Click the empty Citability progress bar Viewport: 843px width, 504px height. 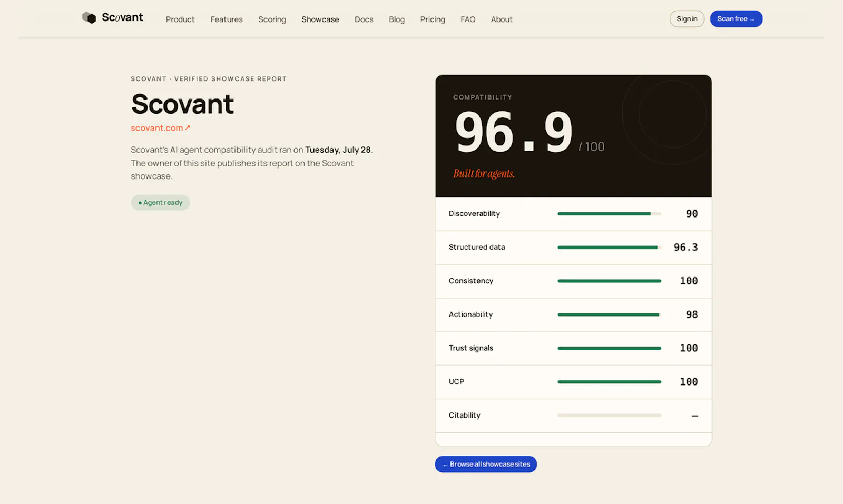[x=609, y=416]
